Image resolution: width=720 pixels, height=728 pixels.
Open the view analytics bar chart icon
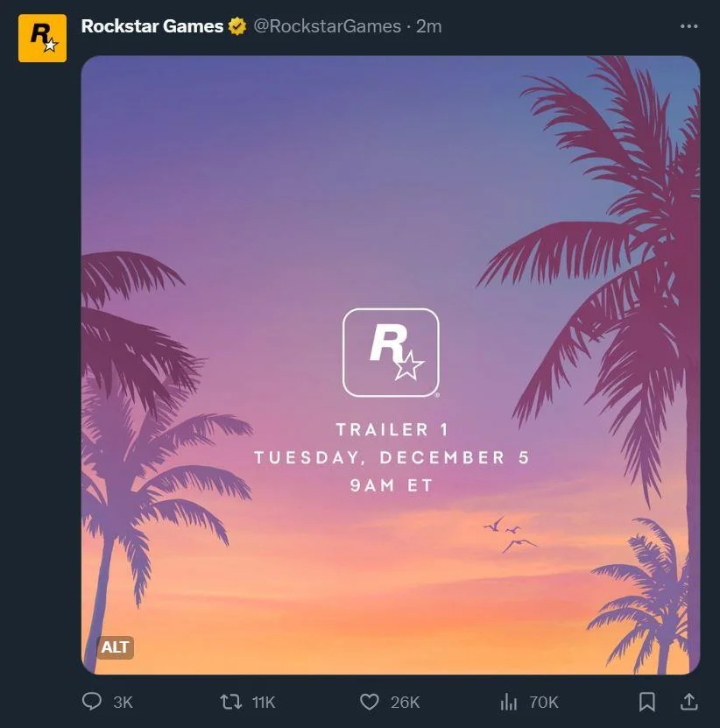[509, 702]
